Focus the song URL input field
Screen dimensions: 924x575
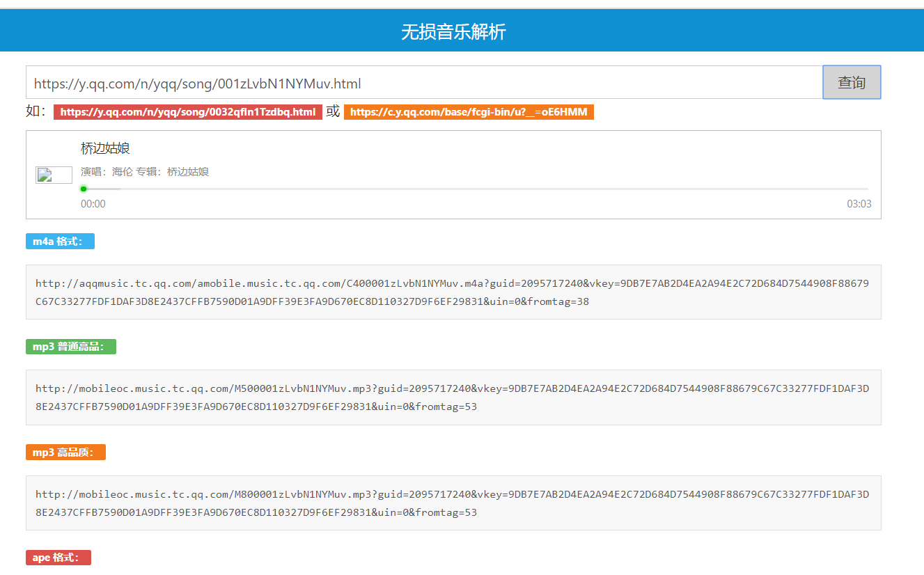tap(425, 82)
